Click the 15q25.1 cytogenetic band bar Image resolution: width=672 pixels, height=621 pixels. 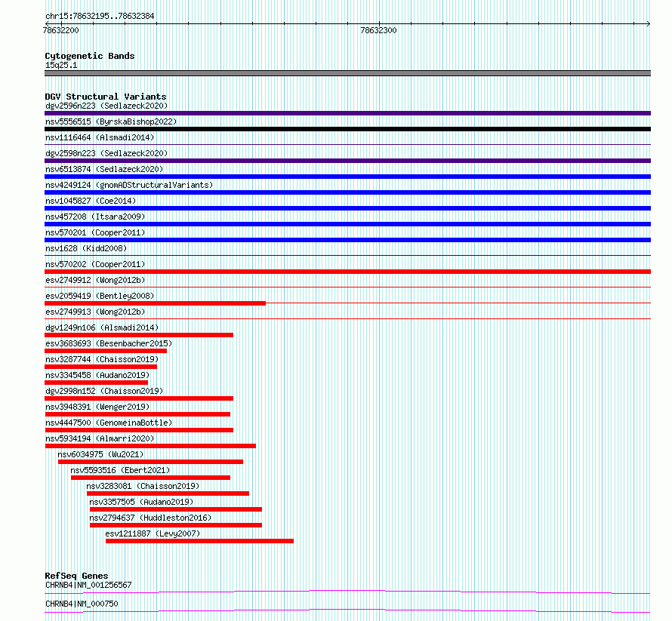[x=347, y=73]
